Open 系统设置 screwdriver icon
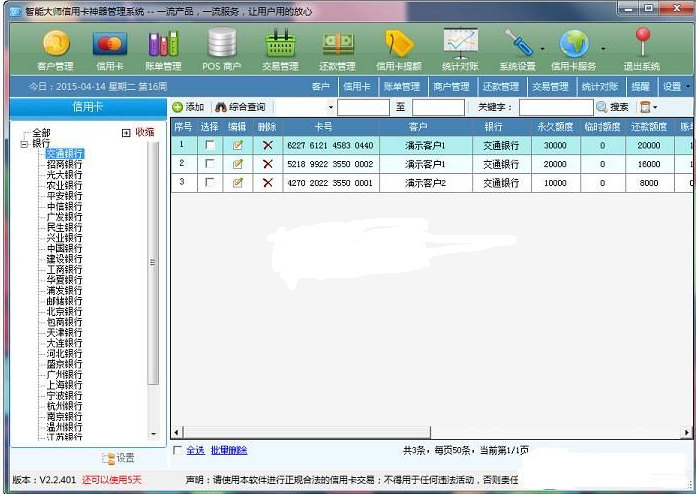 click(518, 43)
